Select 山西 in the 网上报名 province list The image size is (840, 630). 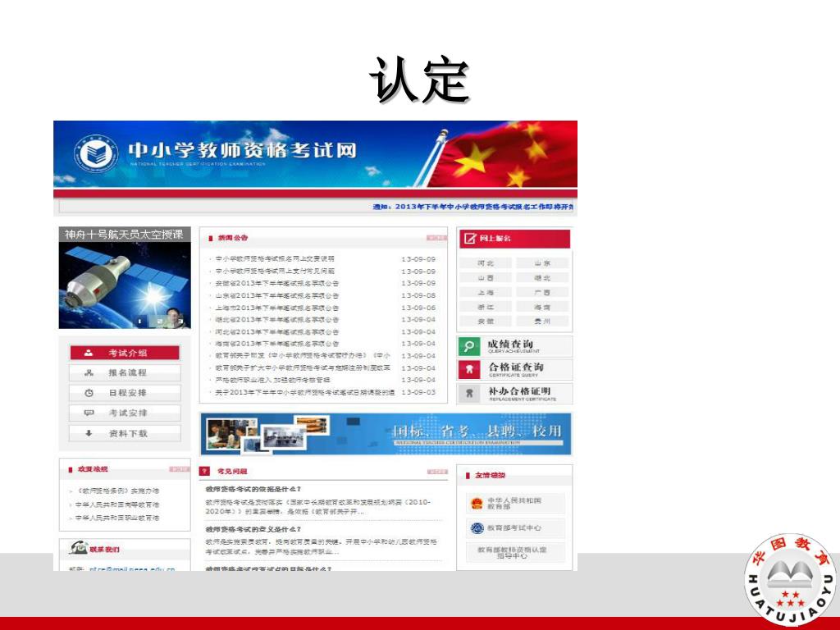[x=486, y=277]
